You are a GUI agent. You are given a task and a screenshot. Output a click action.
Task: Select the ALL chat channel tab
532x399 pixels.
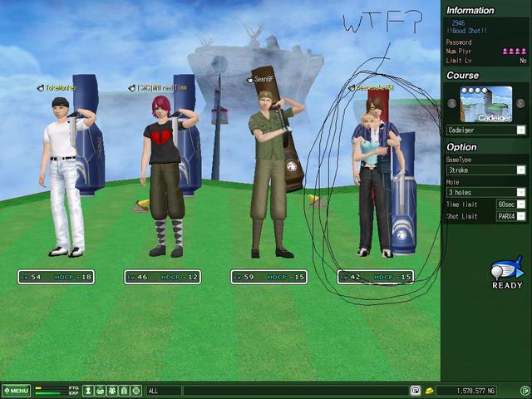tap(163, 391)
